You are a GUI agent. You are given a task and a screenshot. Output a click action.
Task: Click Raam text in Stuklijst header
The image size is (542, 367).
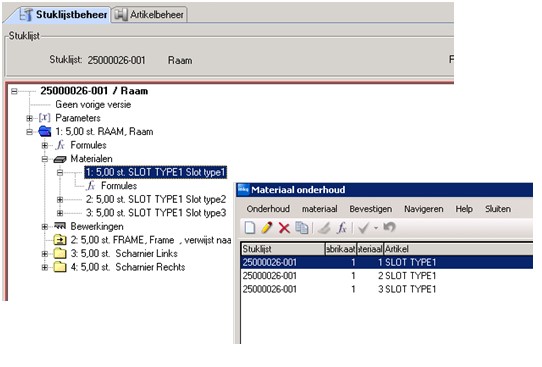180,60
